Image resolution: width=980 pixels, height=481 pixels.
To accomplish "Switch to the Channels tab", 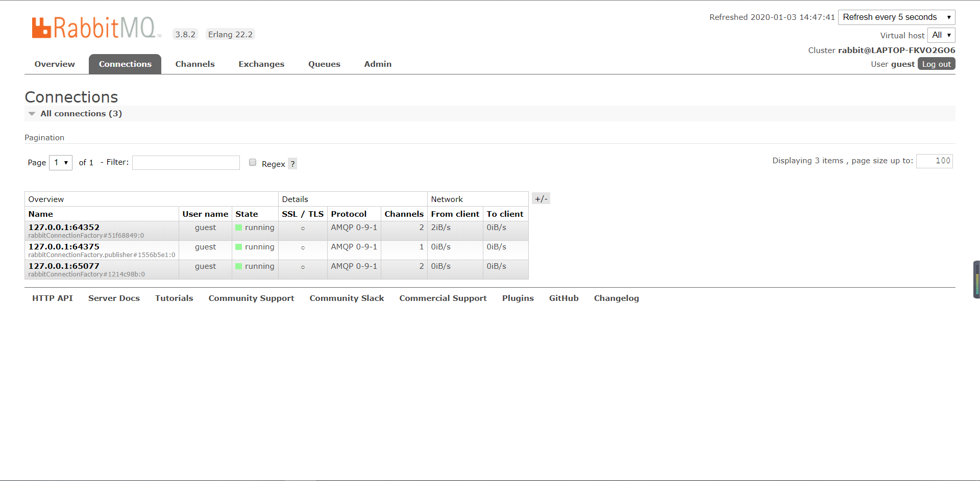I will coord(195,64).
